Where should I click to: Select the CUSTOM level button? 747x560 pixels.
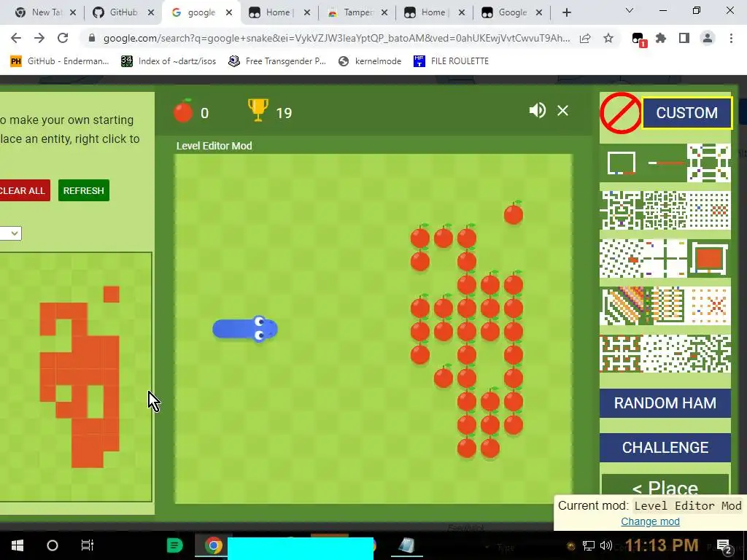coord(686,113)
